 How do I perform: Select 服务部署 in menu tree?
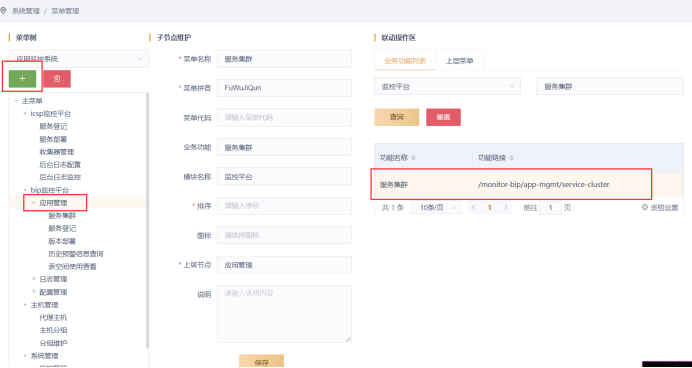click(x=53, y=139)
